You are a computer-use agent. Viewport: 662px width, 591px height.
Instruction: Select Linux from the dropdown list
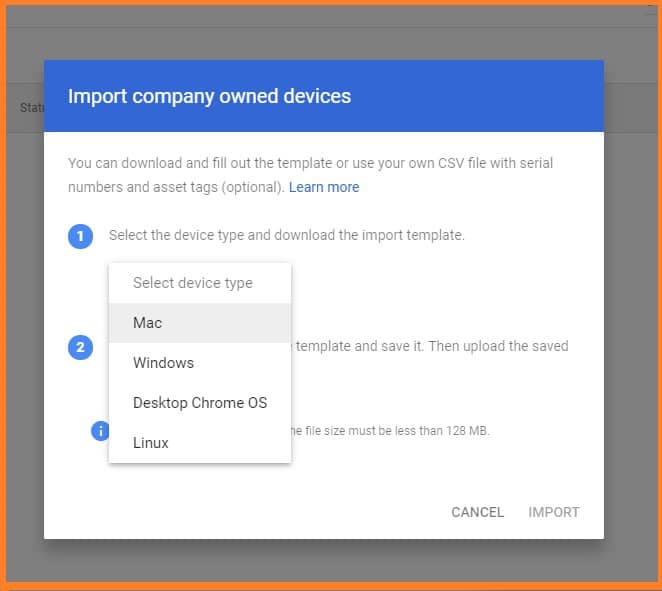(151, 443)
